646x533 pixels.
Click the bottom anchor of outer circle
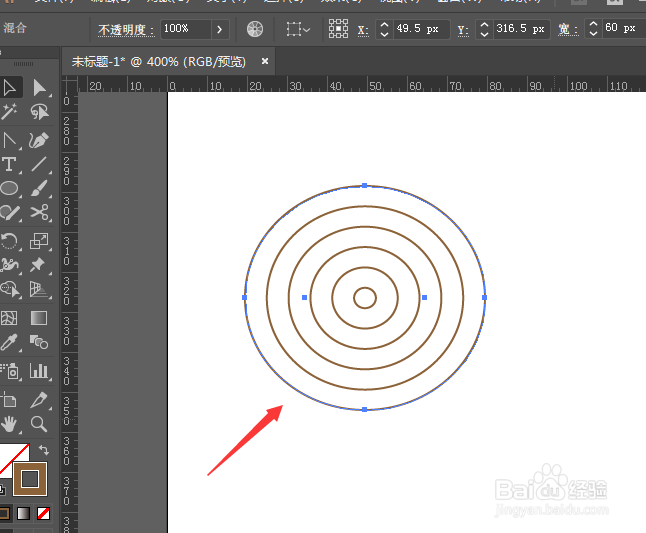pyautogui.click(x=365, y=409)
